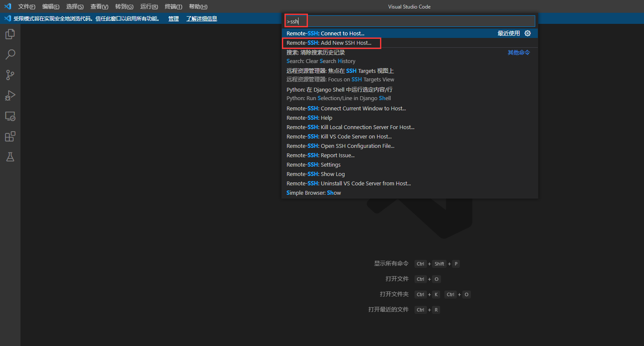Open the 编辑(E) menu
644x346 pixels.
[51, 7]
